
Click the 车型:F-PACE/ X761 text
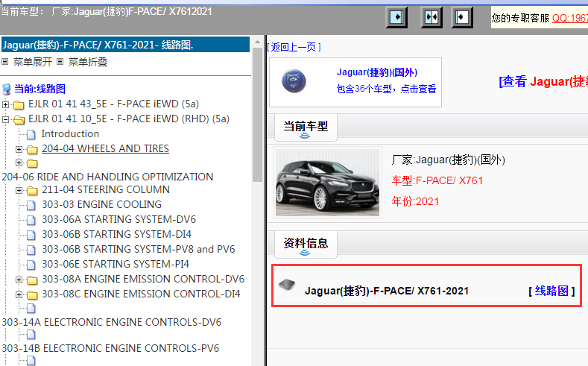click(437, 180)
